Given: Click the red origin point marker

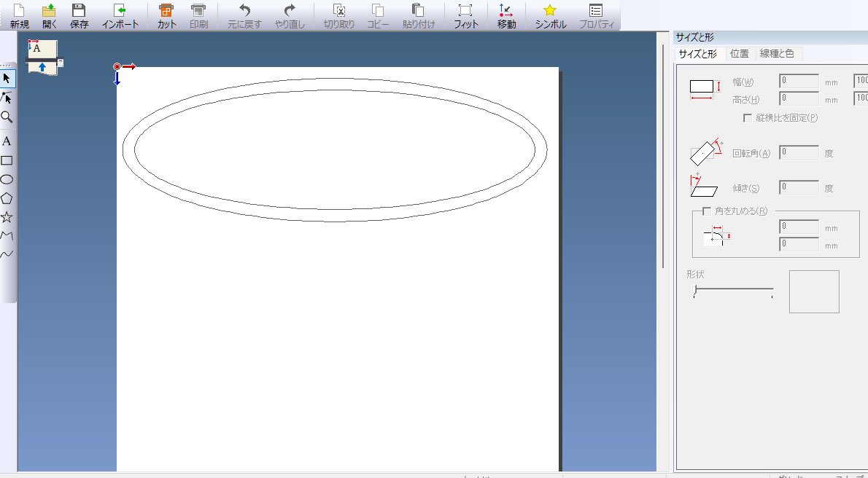Looking at the screenshot, I should pos(117,66).
